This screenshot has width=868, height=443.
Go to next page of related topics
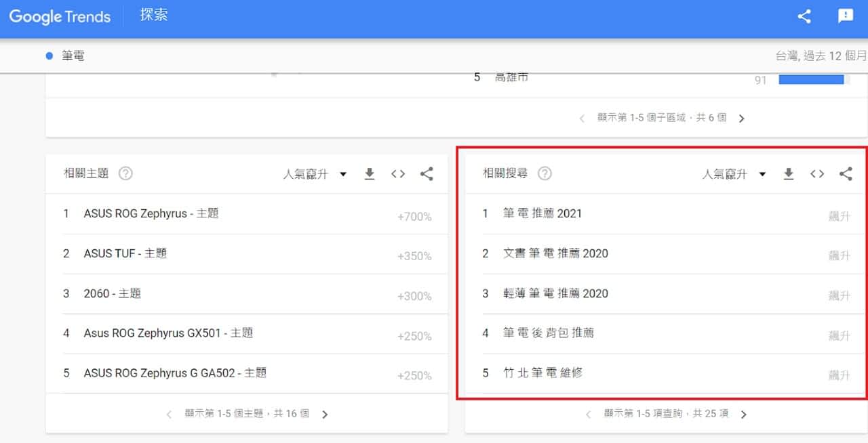[x=325, y=415]
